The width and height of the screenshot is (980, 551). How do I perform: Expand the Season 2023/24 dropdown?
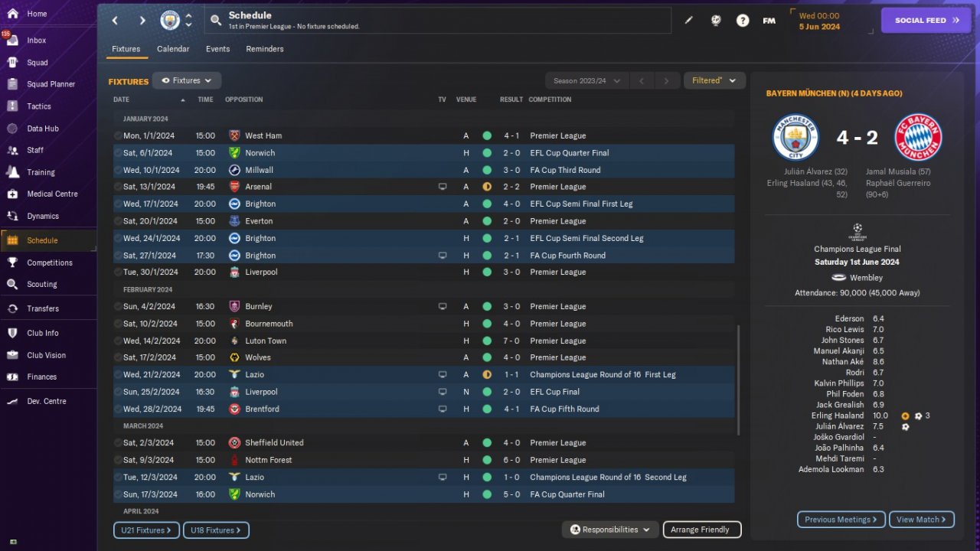[587, 80]
